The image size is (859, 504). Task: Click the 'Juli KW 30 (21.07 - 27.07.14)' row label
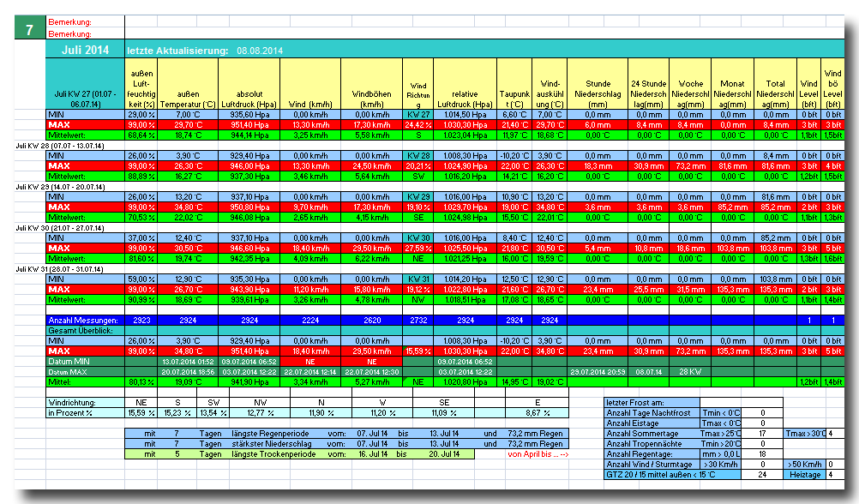point(60,228)
